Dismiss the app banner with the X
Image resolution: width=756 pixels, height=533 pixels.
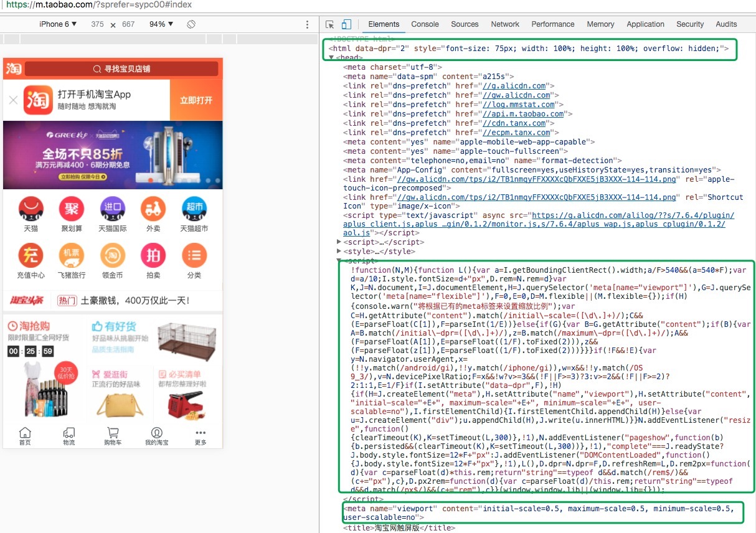13,100
